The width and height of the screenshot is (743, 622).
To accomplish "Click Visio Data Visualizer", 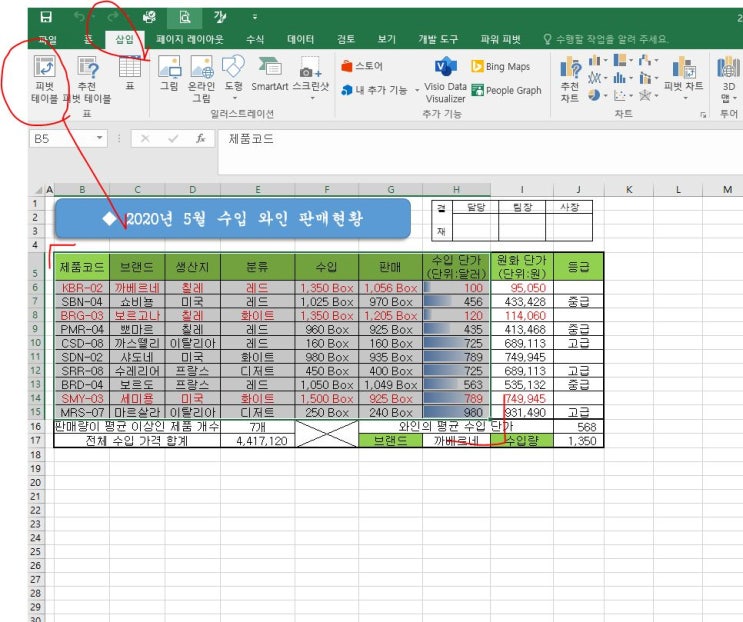I will (x=445, y=80).
